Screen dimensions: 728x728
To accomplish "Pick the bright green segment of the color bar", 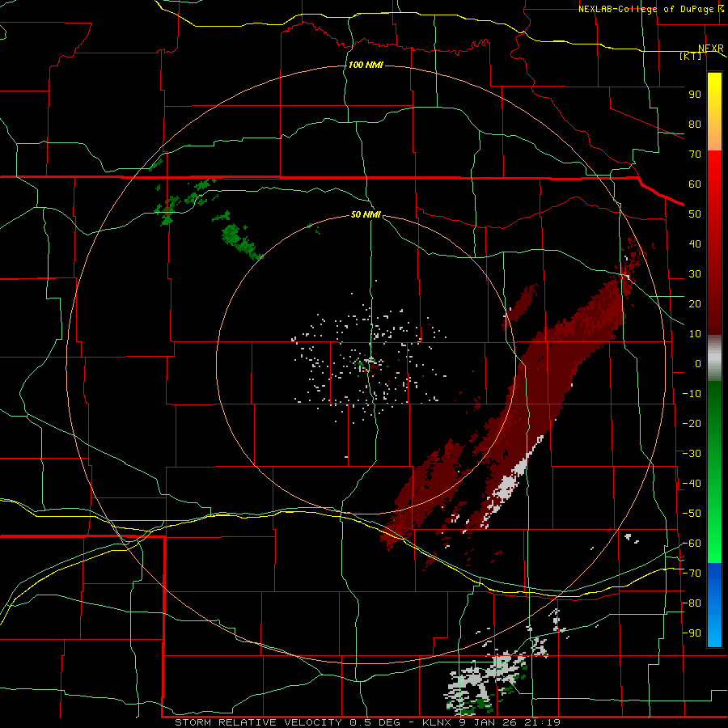I will pos(714,525).
